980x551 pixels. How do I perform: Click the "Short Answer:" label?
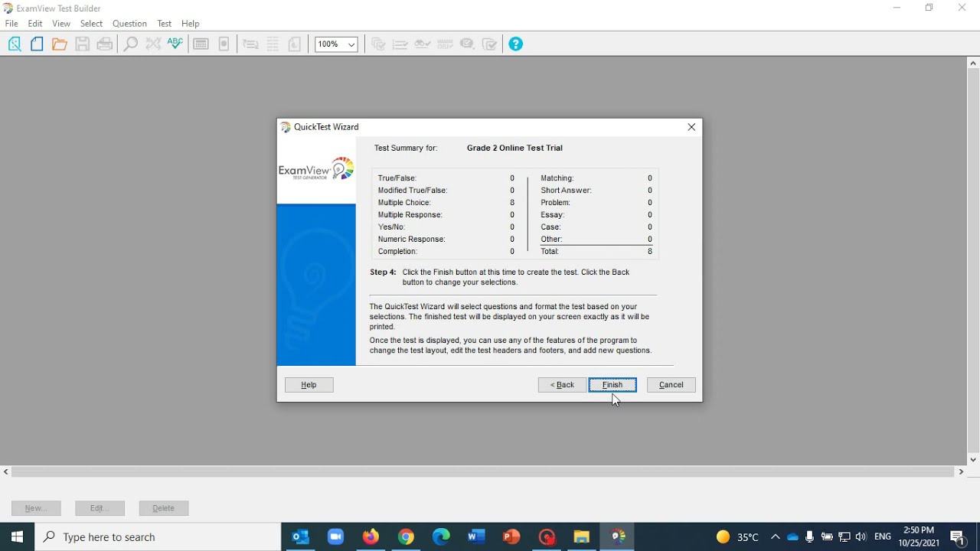point(566,191)
